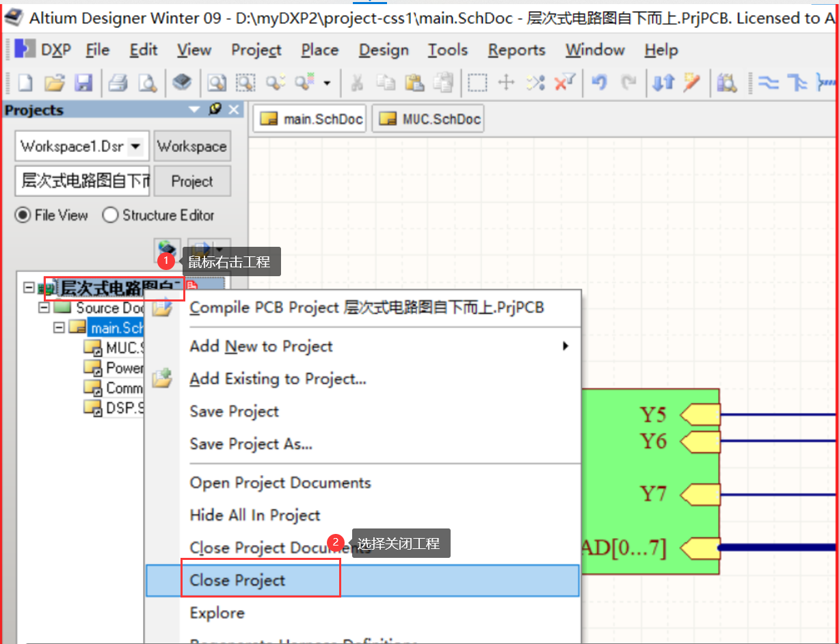839x644 pixels.
Task: Switch to the main.SchDoc tab
Action: [310, 119]
